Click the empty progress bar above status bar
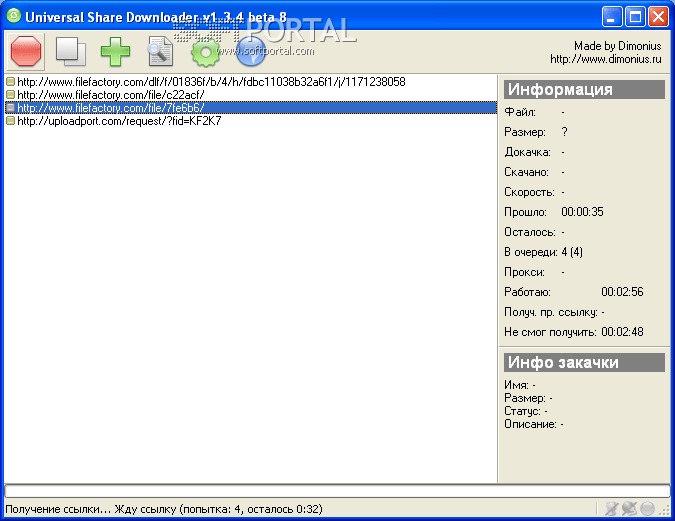The height and width of the screenshot is (521, 675). [x=337, y=491]
